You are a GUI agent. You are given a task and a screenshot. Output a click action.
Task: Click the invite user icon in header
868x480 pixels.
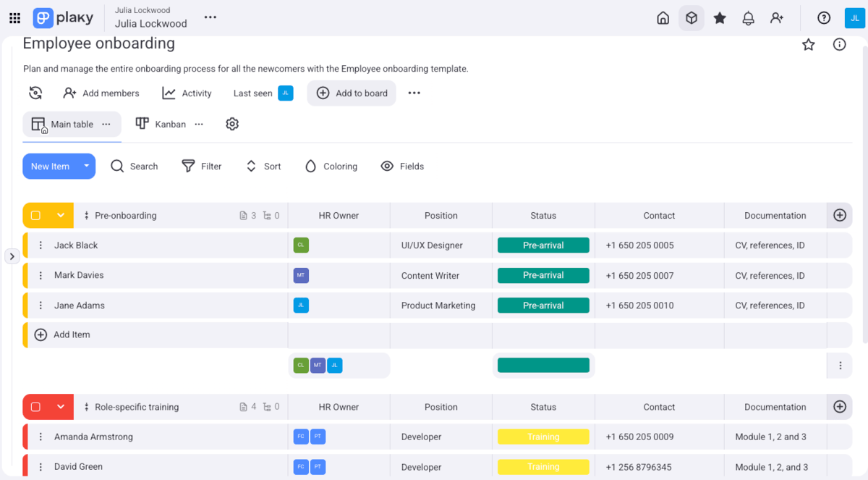pos(777,18)
